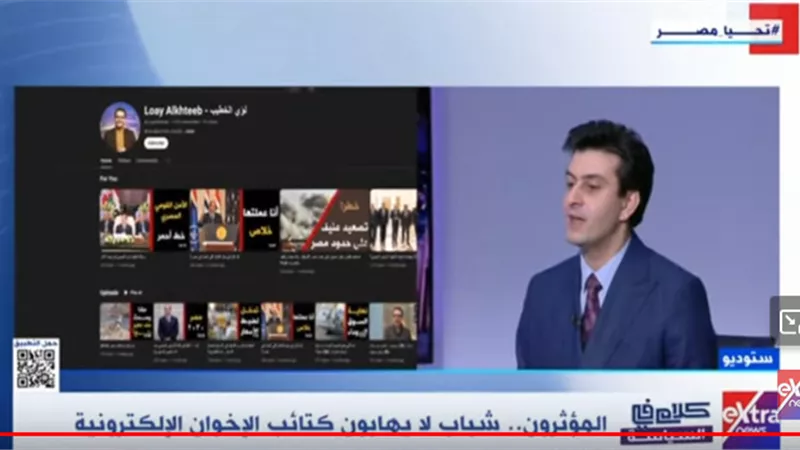The width and height of the screenshot is (800, 450).
Task: Open the first Uploads thumbnail showing rubble
Action: tap(126, 321)
